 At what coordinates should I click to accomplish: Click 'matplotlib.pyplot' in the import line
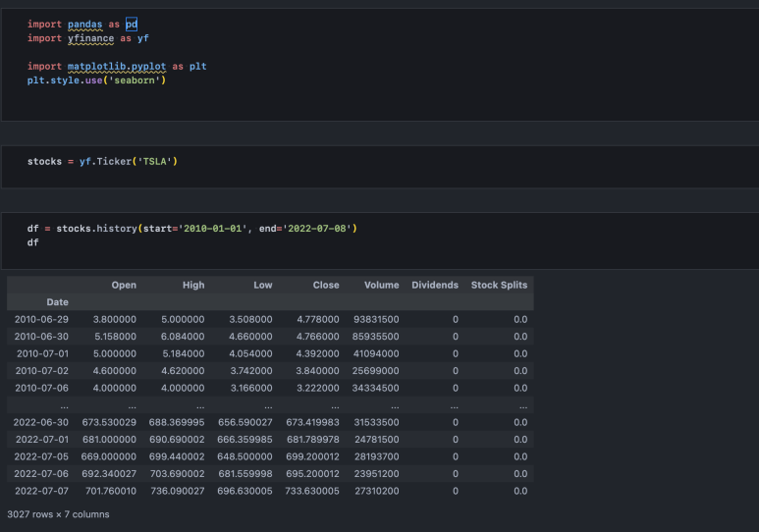click(x=117, y=67)
